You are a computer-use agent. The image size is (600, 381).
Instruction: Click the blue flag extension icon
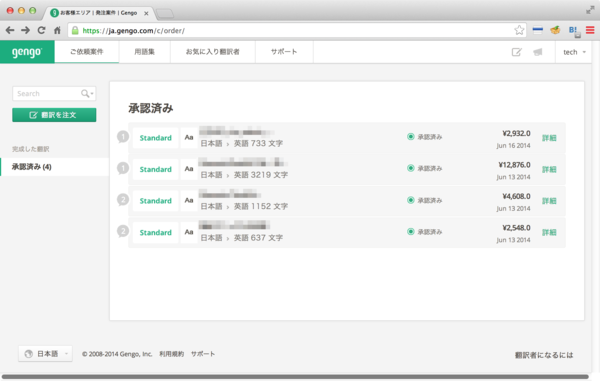coord(538,30)
